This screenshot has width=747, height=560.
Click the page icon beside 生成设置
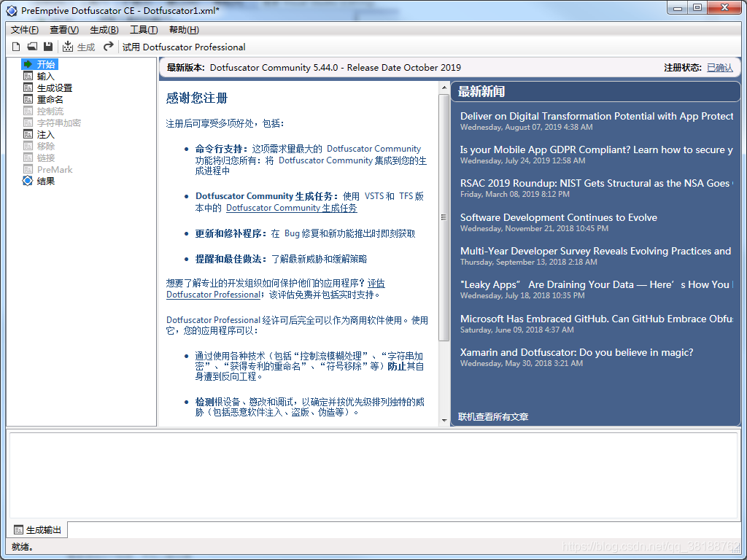point(28,87)
